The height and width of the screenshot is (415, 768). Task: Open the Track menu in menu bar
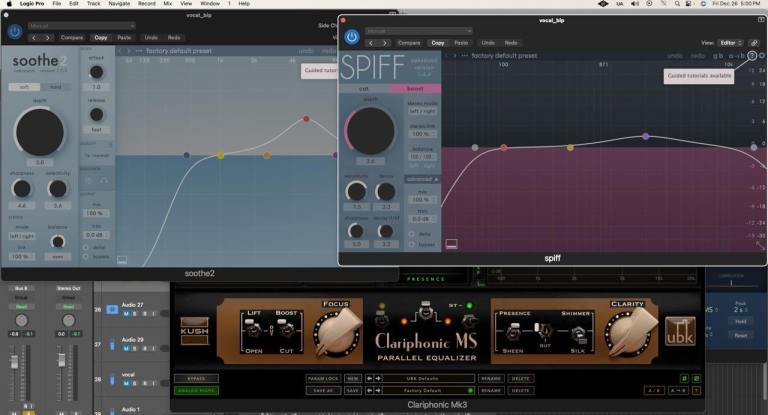click(x=93, y=4)
